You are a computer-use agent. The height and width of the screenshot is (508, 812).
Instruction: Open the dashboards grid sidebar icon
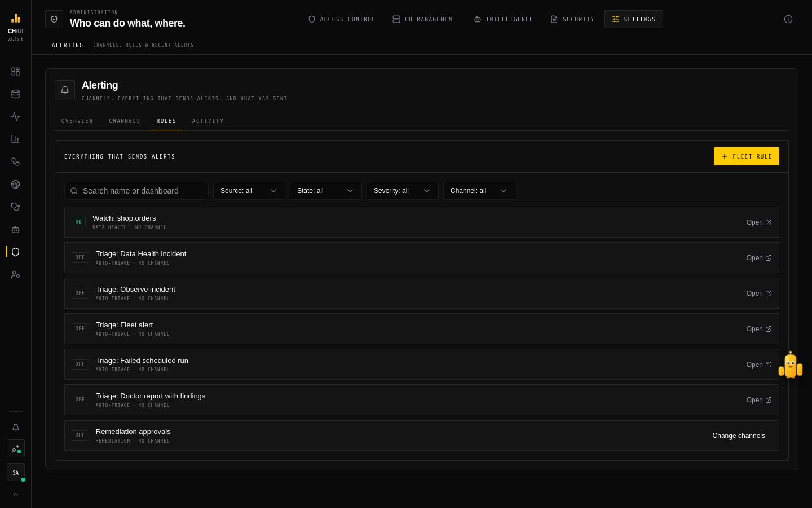[15, 72]
